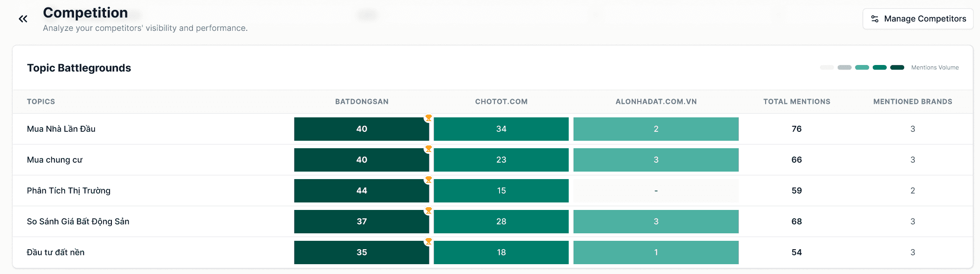This screenshot has width=980, height=274.
Task: Click Chotot cell 23 for Mua chung cư
Action: click(x=501, y=160)
